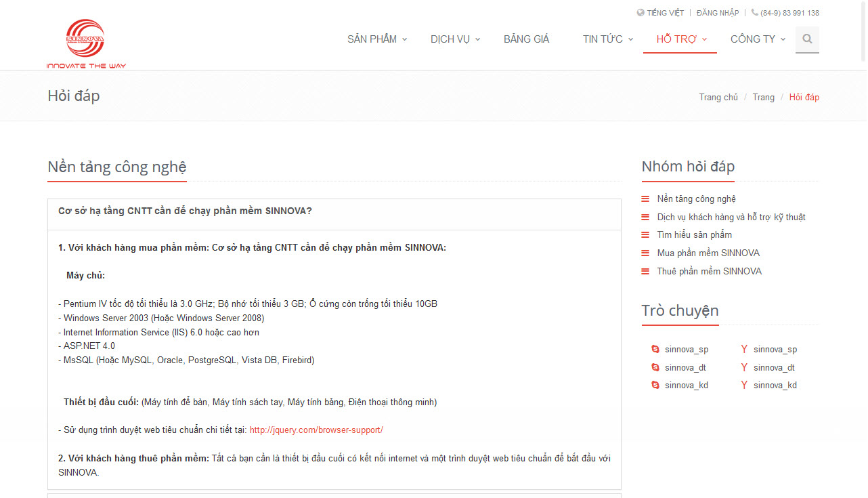This screenshot has height=498, width=868.
Task: Click list icon beside Tìm hiểu sản phẩm
Action: (x=645, y=234)
